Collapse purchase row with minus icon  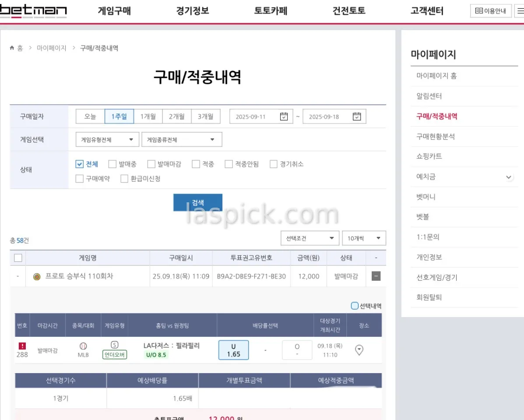(x=376, y=276)
